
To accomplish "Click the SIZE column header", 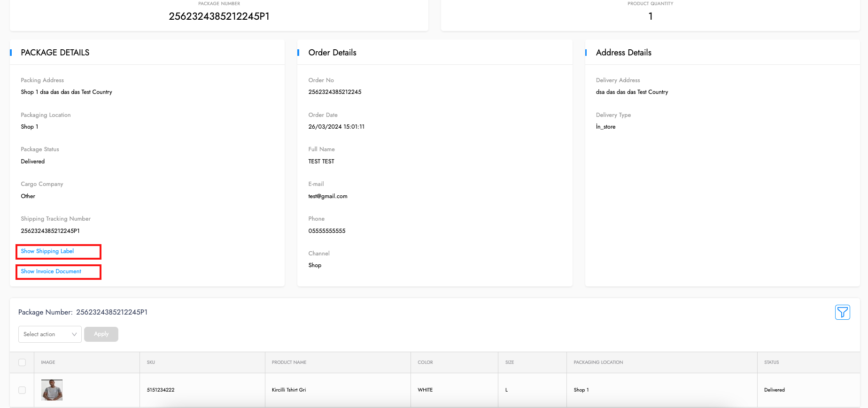I will [x=510, y=362].
